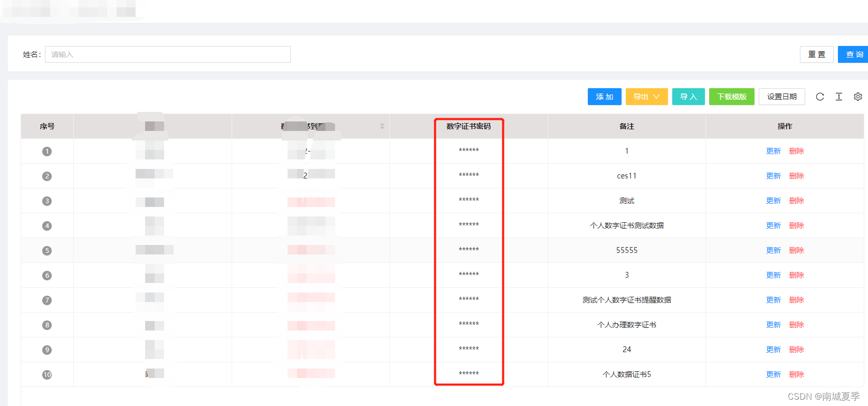Delete the 个人数据证书5 row
Viewport: 868px width, 406px height.
(797, 374)
